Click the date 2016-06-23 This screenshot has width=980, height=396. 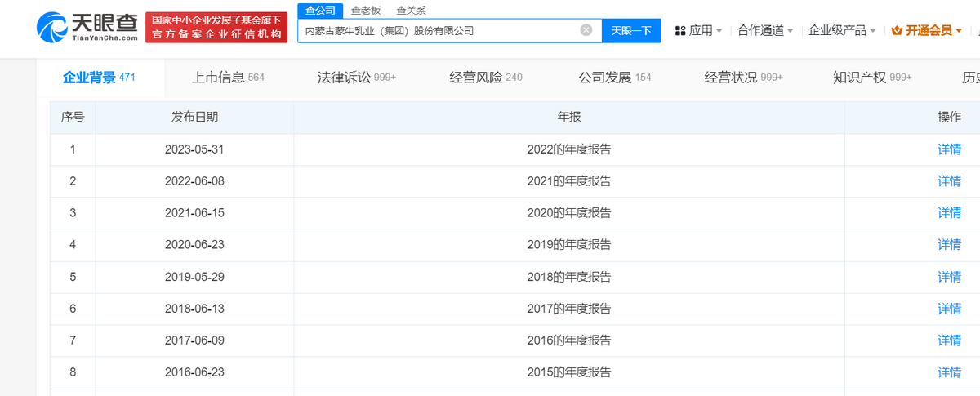coord(194,372)
